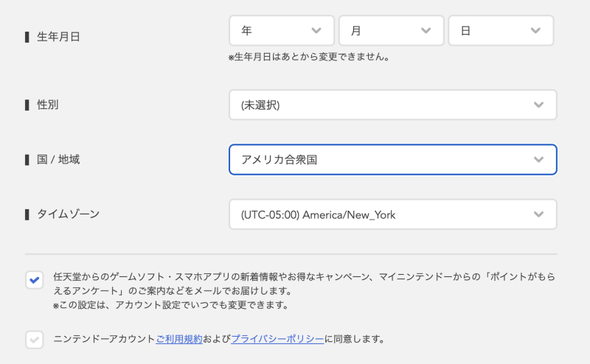Click the タイムゾーン field label
The image size is (590, 364).
click(x=68, y=214)
